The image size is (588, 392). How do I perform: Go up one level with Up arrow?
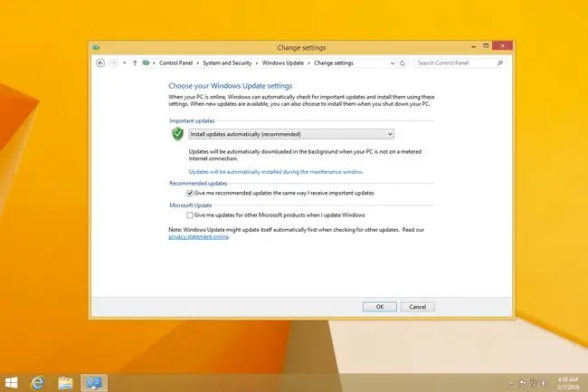point(135,63)
